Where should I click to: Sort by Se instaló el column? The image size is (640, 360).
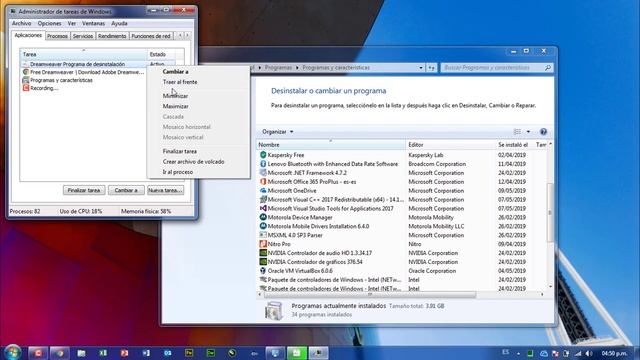(x=514, y=145)
